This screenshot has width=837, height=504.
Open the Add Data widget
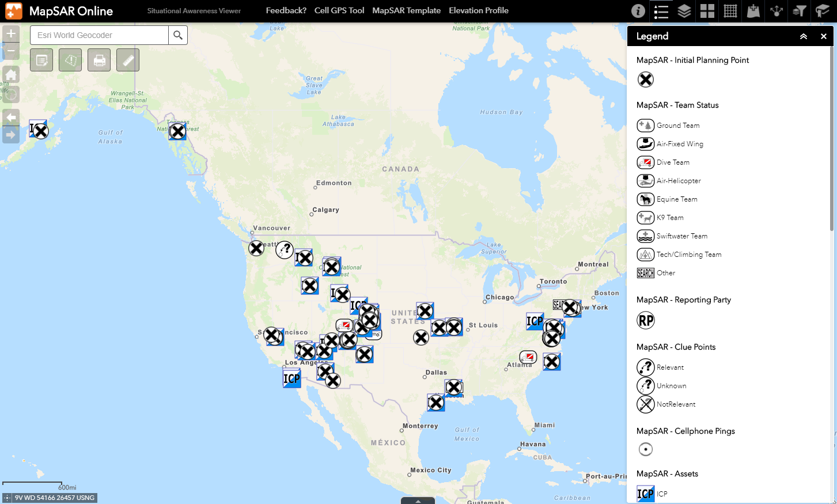(x=753, y=11)
